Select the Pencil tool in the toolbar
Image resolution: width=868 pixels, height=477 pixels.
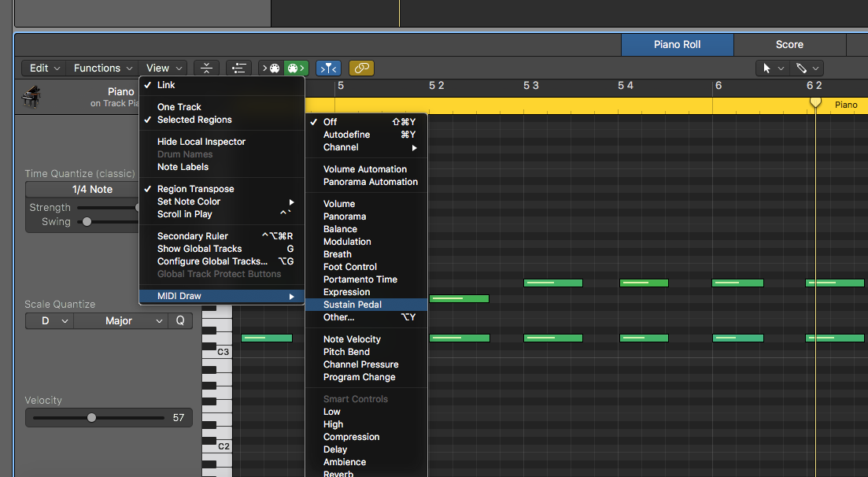[x=802, y=68]
